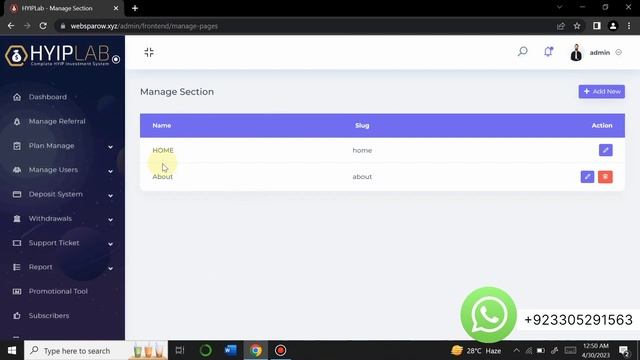Viewport: 640px width, 360px height.
Task: Click the browser share icon in address bar
Action: (x=560, y=26)
